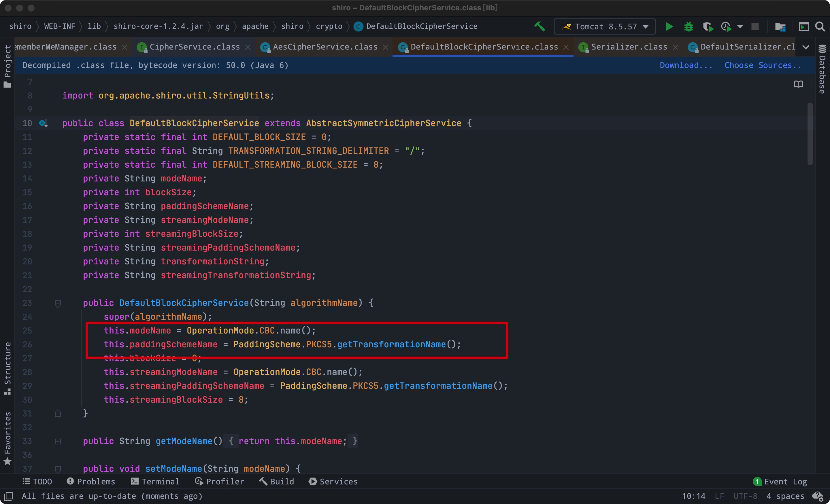Close the CipherService.class tab
Screen dimensions: 830x504
tap(248, 47)
